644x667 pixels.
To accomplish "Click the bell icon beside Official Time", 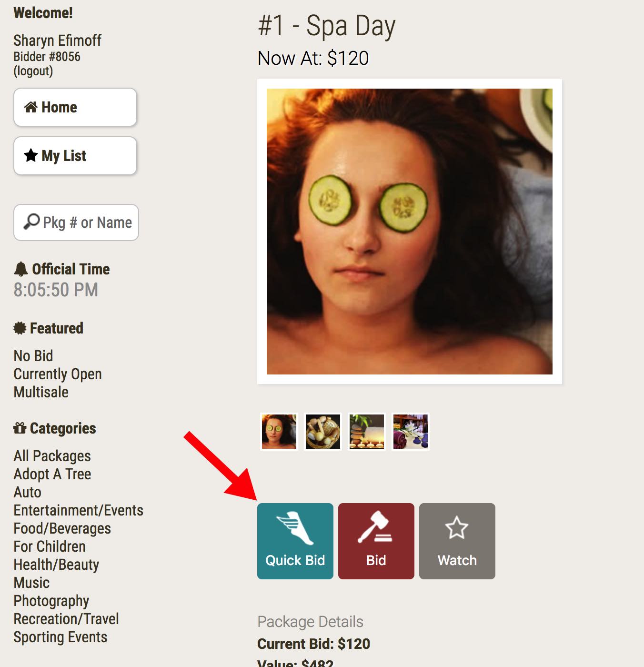I will coord(20,269).
